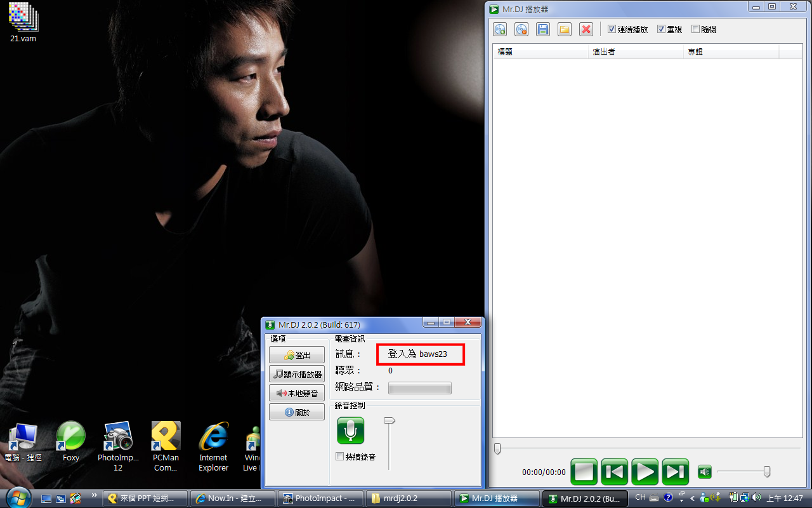Screen dimensions: 812x508
Task: Go back to the previous track
Action: tap(614, 472)
